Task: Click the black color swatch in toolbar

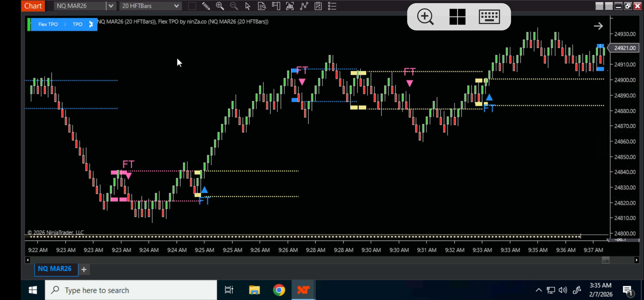Action: (x=192, y=6)
